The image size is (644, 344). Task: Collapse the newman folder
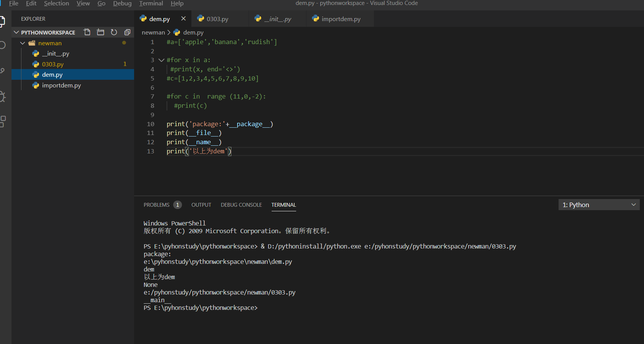(23, 43)
